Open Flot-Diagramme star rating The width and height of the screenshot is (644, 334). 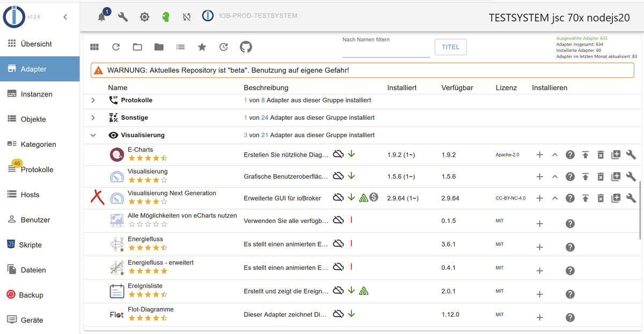[148, 318]
